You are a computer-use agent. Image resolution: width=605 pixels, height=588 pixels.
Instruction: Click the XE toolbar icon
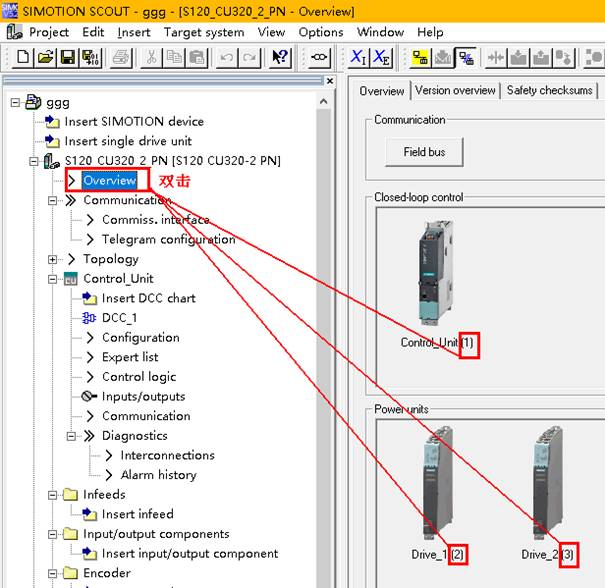click(x=381, y=58)
